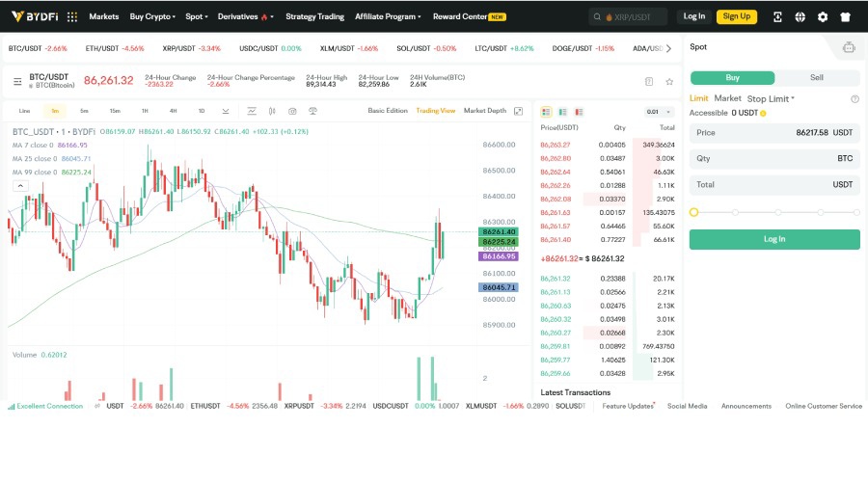This screenshot has height=482, width=868.
Task: Open the apps grid menu icon
Action: (72, 16)
